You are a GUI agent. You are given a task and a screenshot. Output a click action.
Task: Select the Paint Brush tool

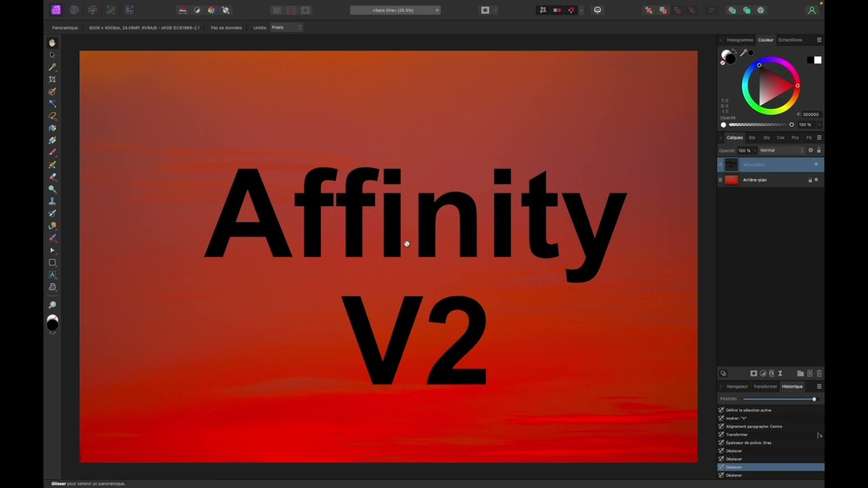(52, 152)
